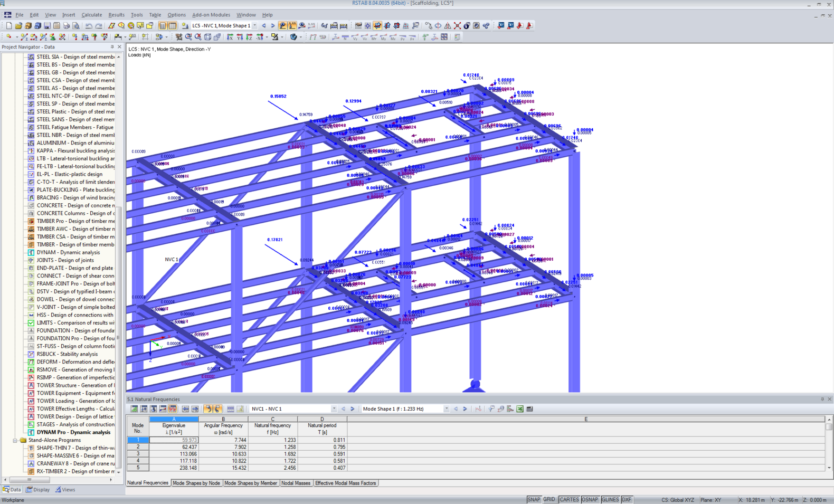The height and width of the screenshot is (504, 834).
Task: Undo the last action
Action: pyautogui.click(x=89, y=25)
